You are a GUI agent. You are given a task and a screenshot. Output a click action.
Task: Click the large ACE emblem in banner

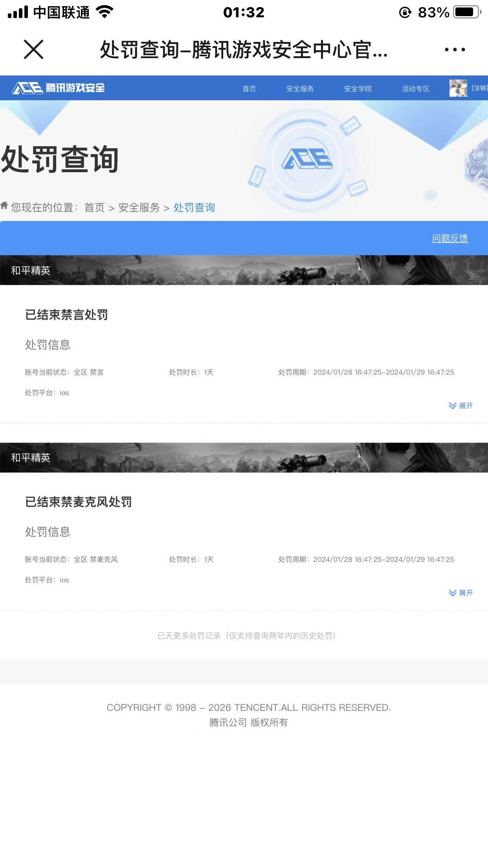coord(307,159)
